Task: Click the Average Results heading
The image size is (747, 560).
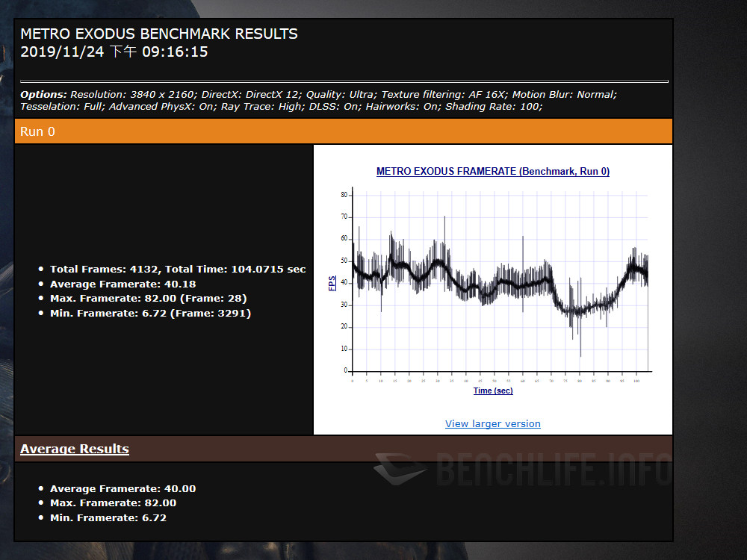Action: (75, 449)
